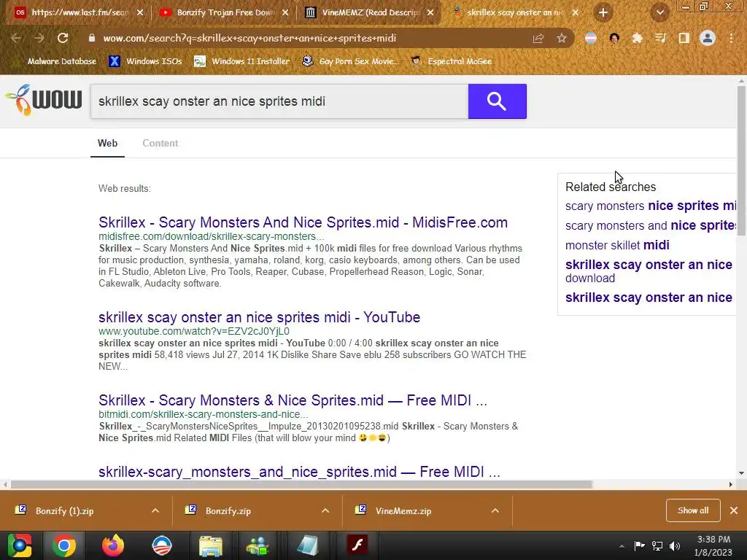Image resolution: width=747 pixels, height=560 pixels.
Task: Select the Content tab
Action: click(160, 144)
